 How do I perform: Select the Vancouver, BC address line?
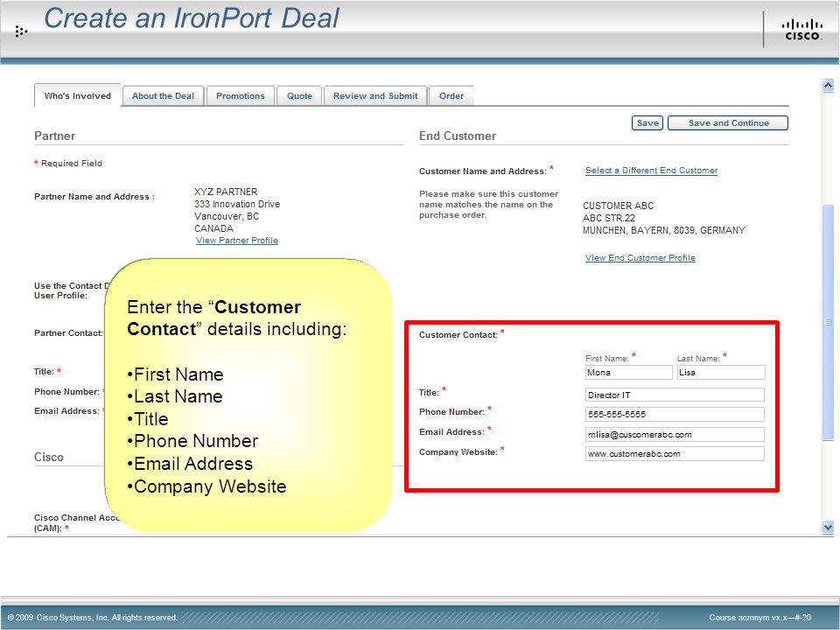point(227,216)
